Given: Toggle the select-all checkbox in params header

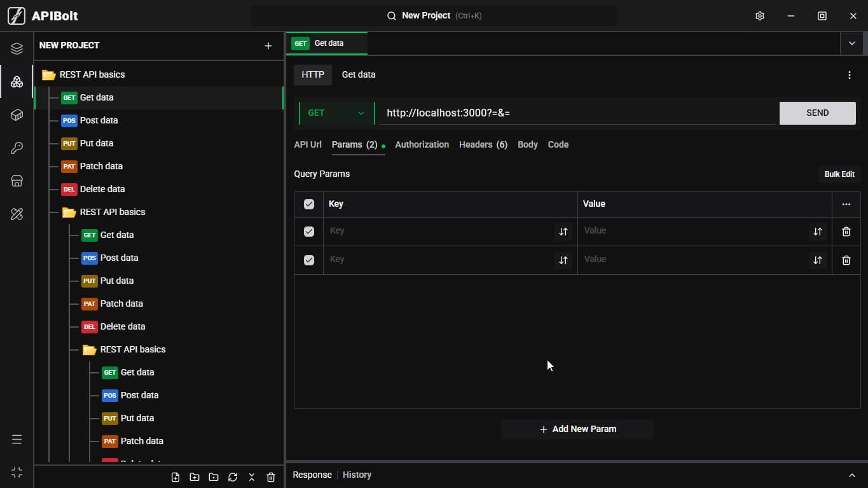Looking at the screenshot, I should [309, 204].
